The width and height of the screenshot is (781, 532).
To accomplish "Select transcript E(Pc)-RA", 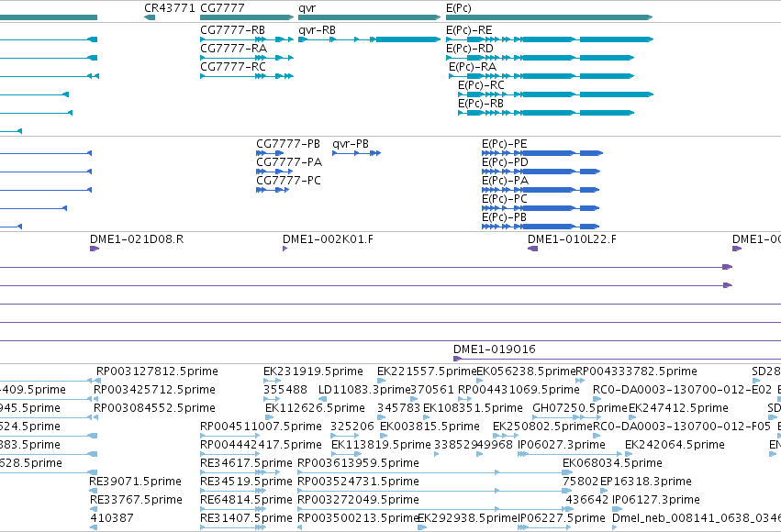I will click(541, 76).
